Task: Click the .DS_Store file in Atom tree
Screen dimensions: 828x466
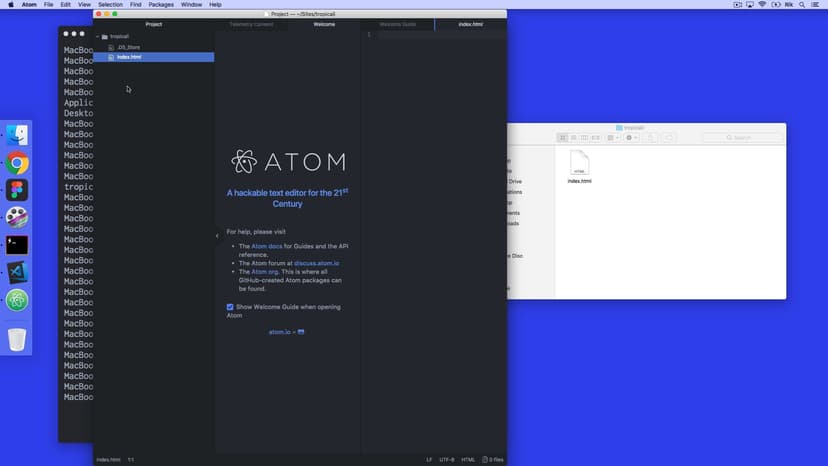Action: (x=128, y=47)
